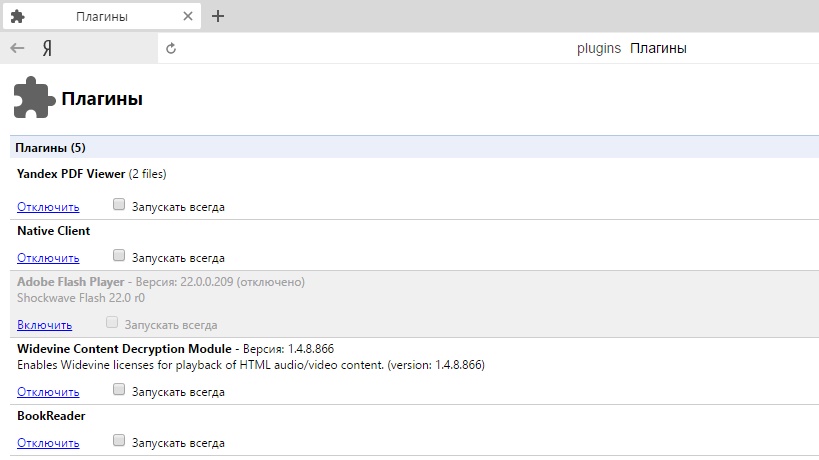819x460 pixels.
Task: Toggle always run for Native Client
Action: 119,255
